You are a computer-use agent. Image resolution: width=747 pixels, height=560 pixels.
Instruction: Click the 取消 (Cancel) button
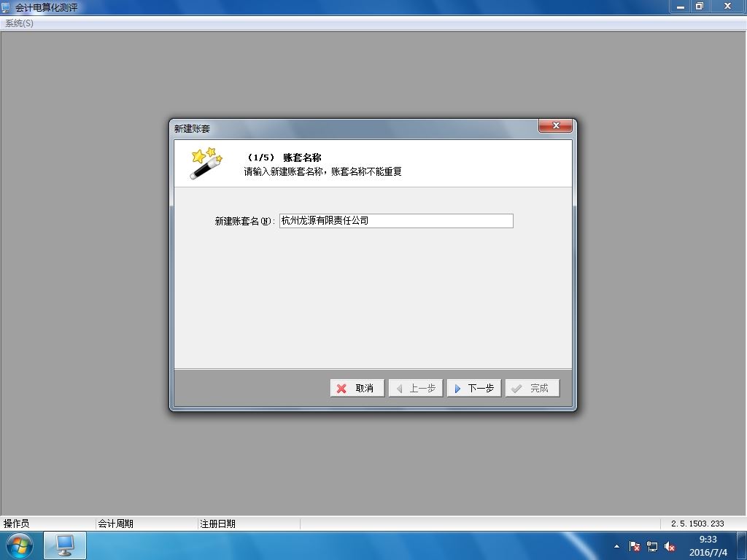pyautogui.click(x=357, y=388)
